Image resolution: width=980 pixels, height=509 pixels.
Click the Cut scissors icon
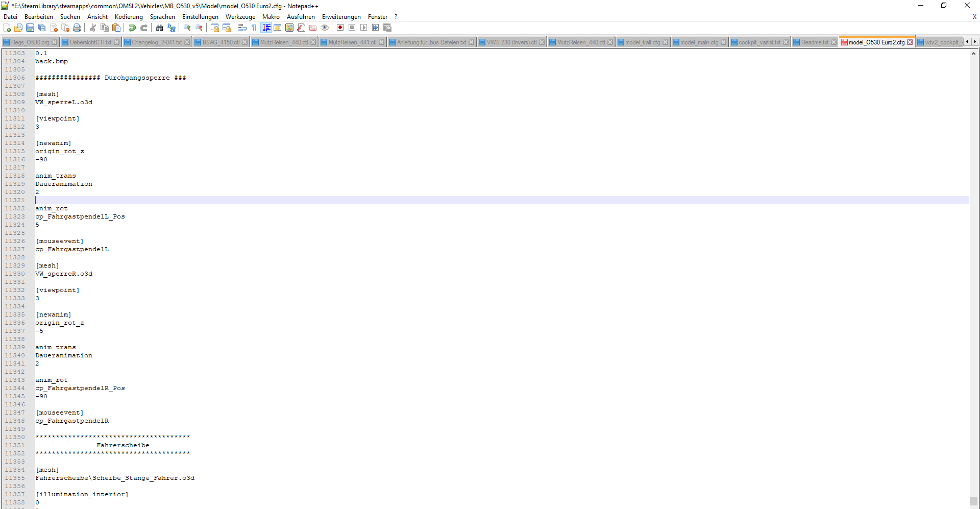pos(93,28)
